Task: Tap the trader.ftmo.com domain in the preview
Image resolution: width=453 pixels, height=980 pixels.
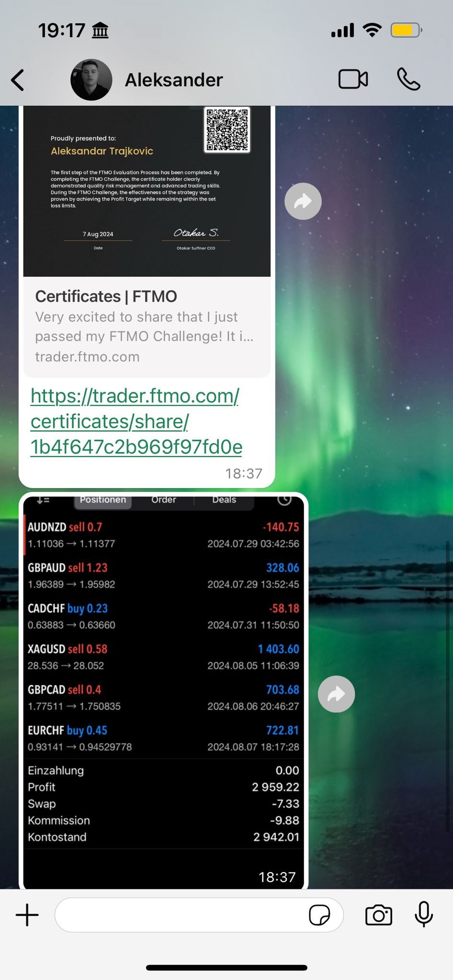Action: pos(87,357)
